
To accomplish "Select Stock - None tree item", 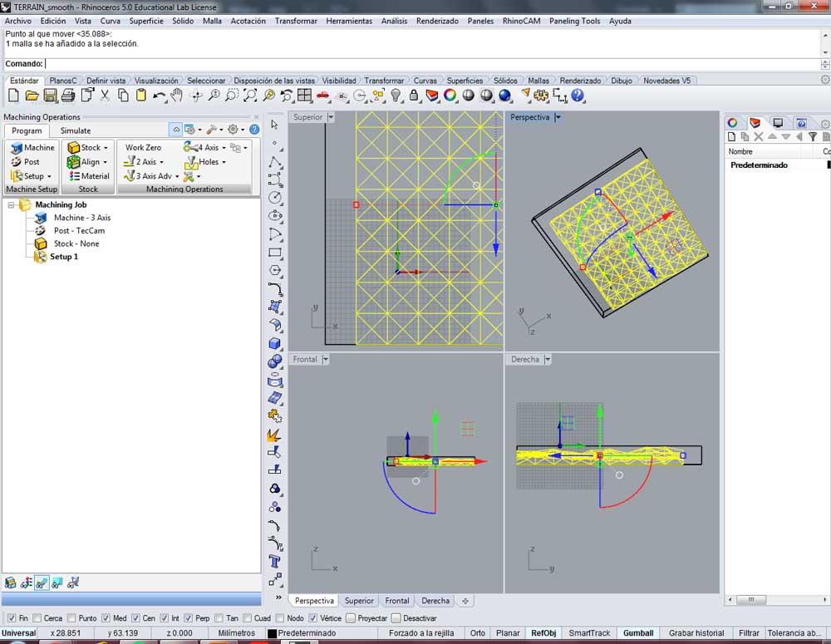I will tap(76, 243).
